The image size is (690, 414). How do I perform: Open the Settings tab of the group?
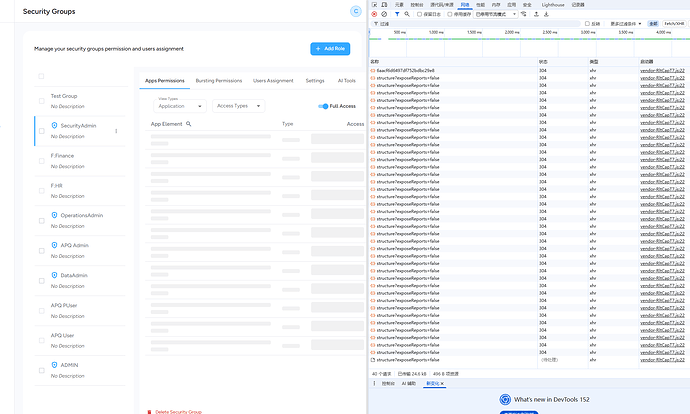point(315,81)
